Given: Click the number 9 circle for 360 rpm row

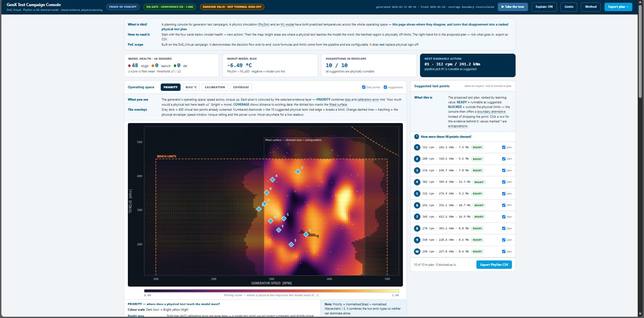Looking at the screenshot, I should coord(417,240).
